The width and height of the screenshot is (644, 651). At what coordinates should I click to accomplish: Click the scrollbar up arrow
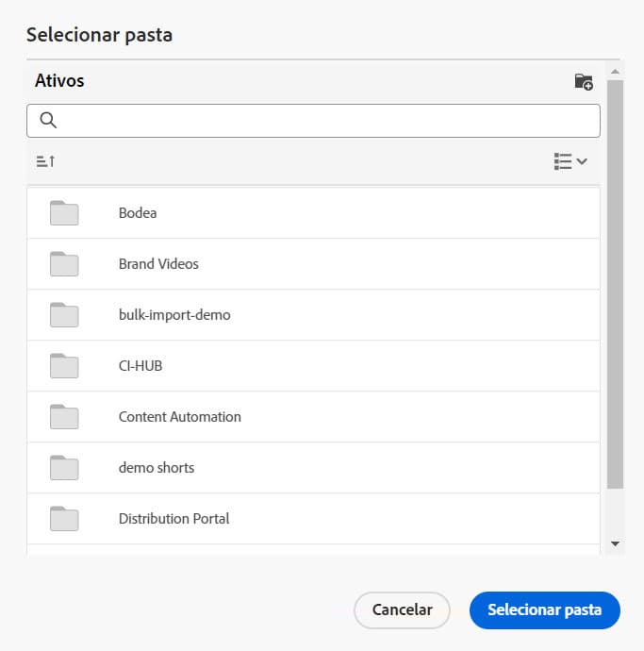tap(615, 72)
